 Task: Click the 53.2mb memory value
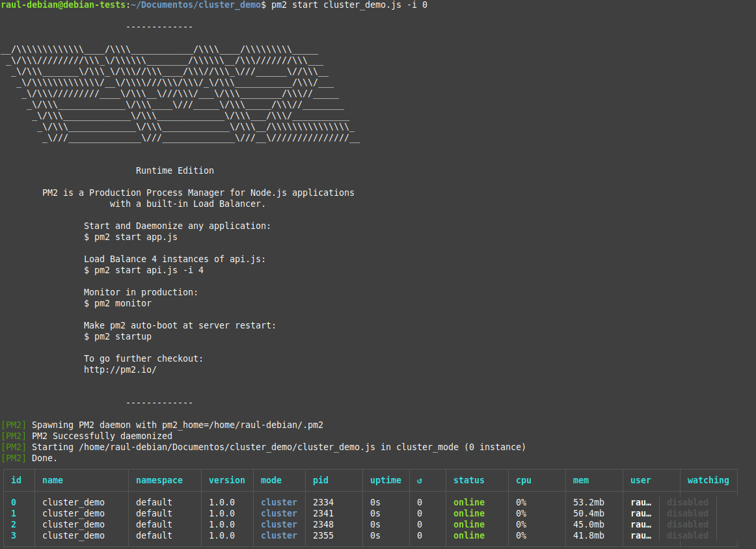588,502
